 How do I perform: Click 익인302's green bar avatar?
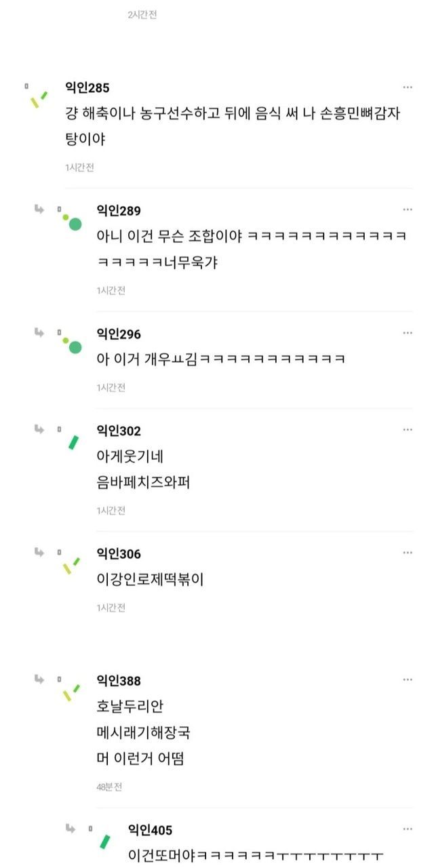point(73,443)
